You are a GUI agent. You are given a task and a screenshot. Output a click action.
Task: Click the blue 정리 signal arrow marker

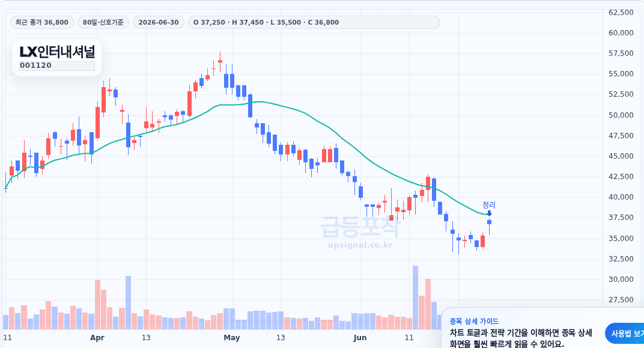point(489,213)
